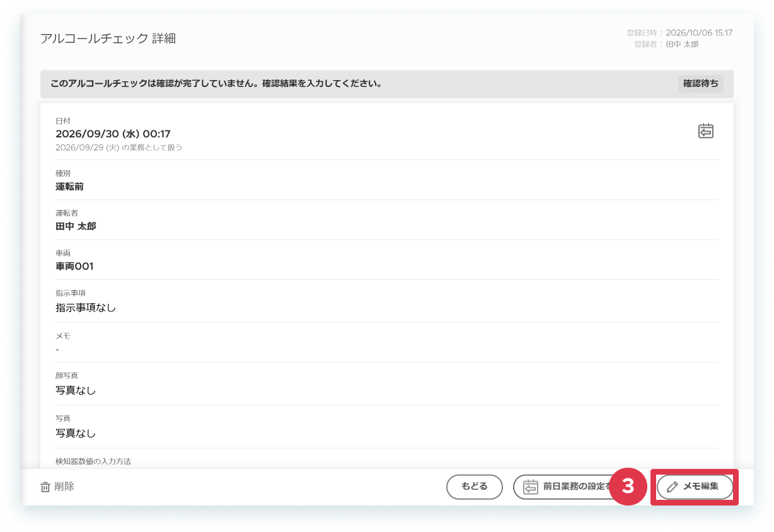Viewport: 774px width, 532px height.
Task: Click the vehicle value 車両001
Action: [74, 266]
